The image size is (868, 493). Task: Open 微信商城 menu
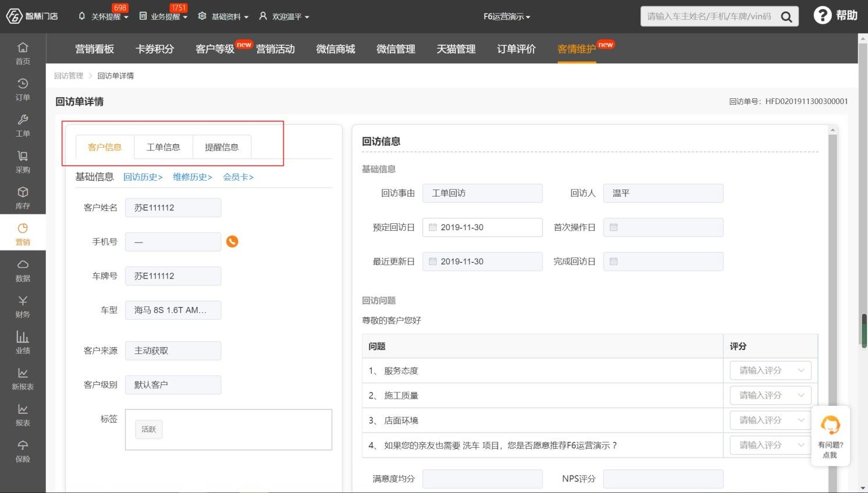[x=336, y=49]
